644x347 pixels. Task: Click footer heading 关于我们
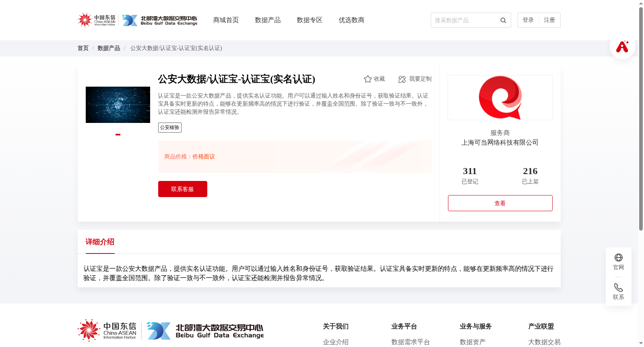coord(336,326)
